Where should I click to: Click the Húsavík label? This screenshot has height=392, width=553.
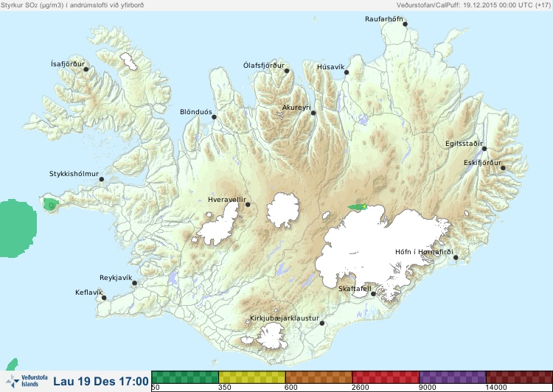[331, 67]
